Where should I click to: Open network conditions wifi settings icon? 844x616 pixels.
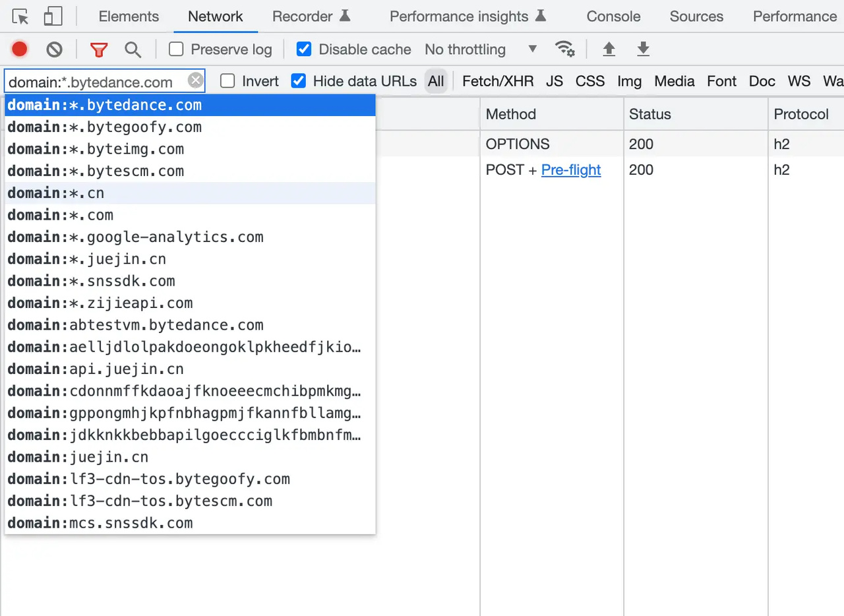[564, 49]
